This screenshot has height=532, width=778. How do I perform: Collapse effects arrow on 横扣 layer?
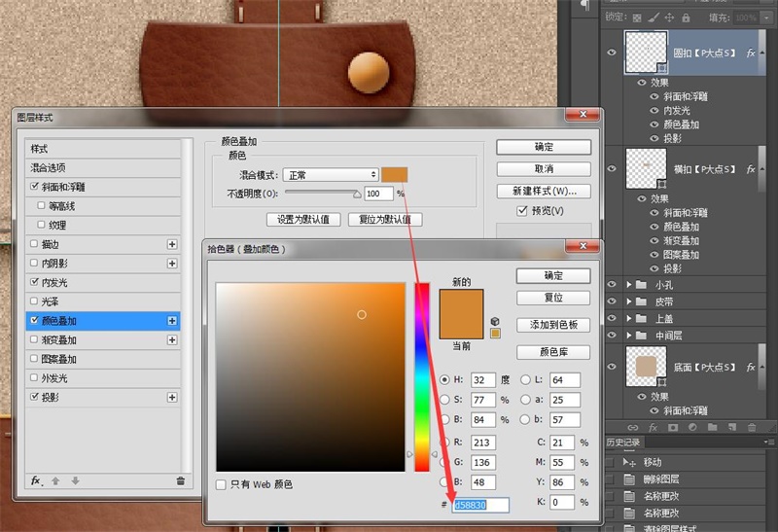[762, 169]
